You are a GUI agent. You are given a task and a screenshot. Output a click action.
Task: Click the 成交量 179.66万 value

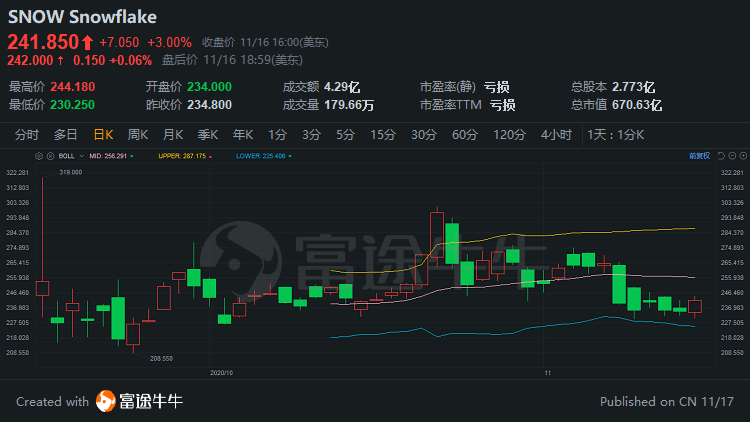349,105
